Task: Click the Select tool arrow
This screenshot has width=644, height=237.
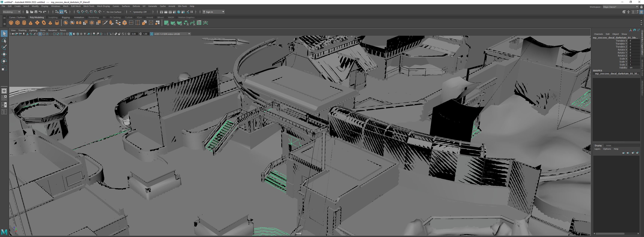Action: [4, 33]
